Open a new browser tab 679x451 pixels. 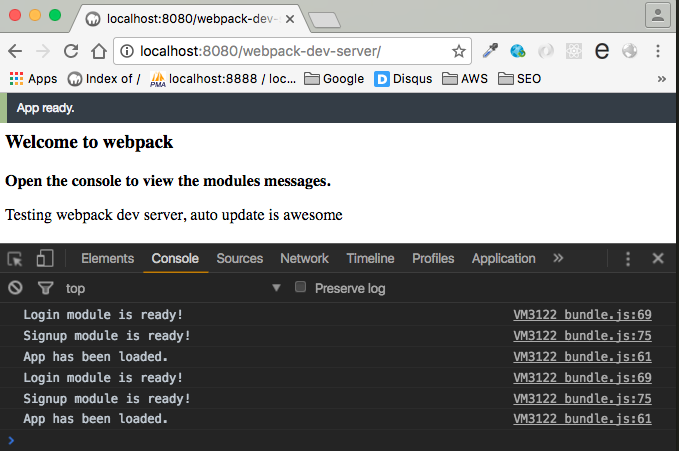point(324,20)
